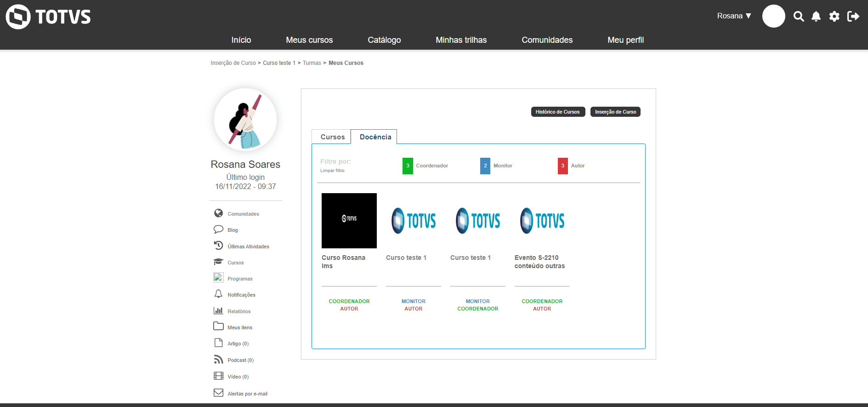Switch to the Cursos tab
The height and width of the screenshot is (407, 868).
(x=331, y=137)
